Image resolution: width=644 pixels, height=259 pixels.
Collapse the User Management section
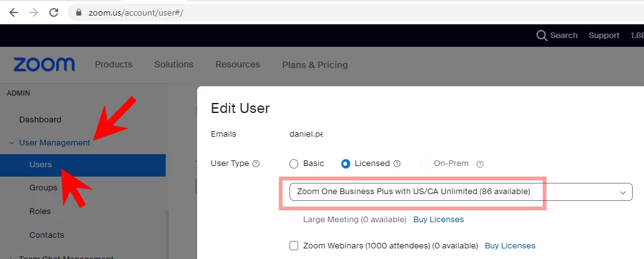[11, 143]
